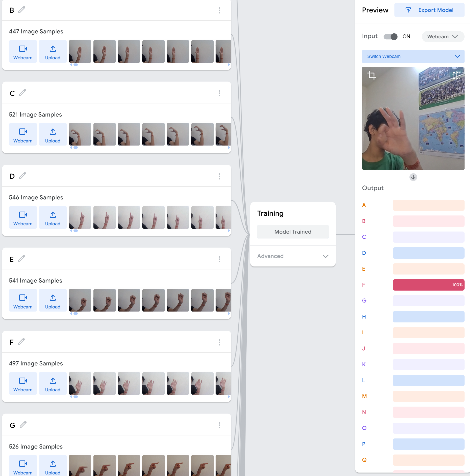Viewport: 470px width, 476px height.
Task: Record class F samples with Webcam
Action: tap(23, 383)
